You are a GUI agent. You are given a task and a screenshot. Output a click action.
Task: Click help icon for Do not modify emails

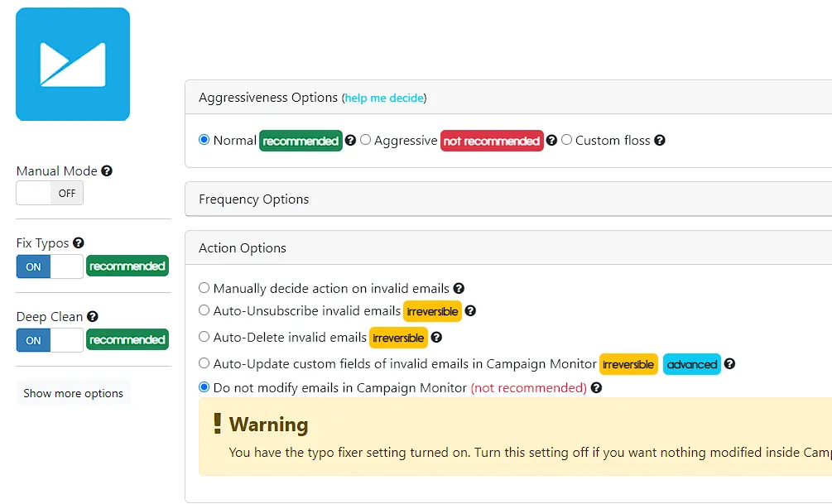596,388
